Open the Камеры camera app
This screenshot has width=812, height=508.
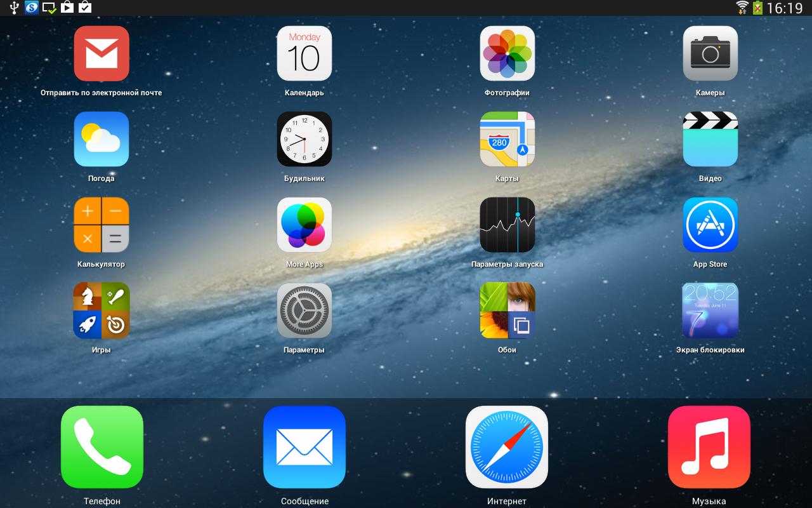click(x=710, y=53)
